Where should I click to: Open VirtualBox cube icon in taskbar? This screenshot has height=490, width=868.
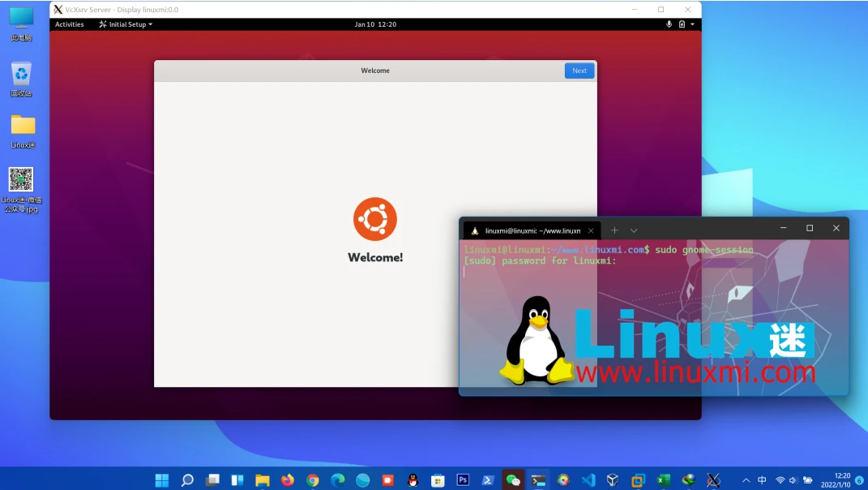(x=613, y=480)
